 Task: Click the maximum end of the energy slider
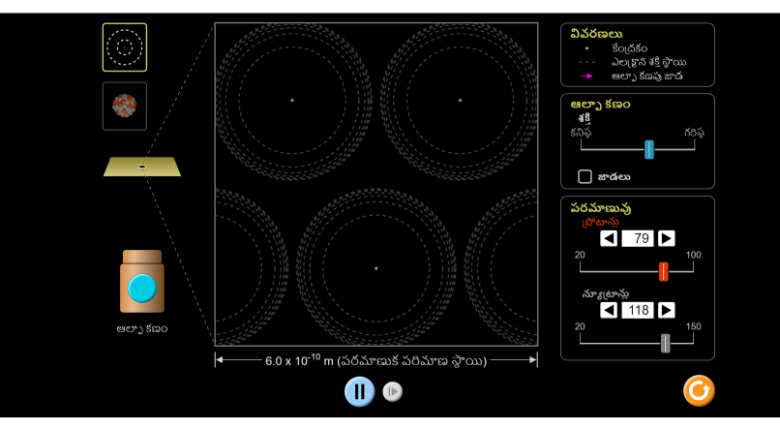coord(694,150)
